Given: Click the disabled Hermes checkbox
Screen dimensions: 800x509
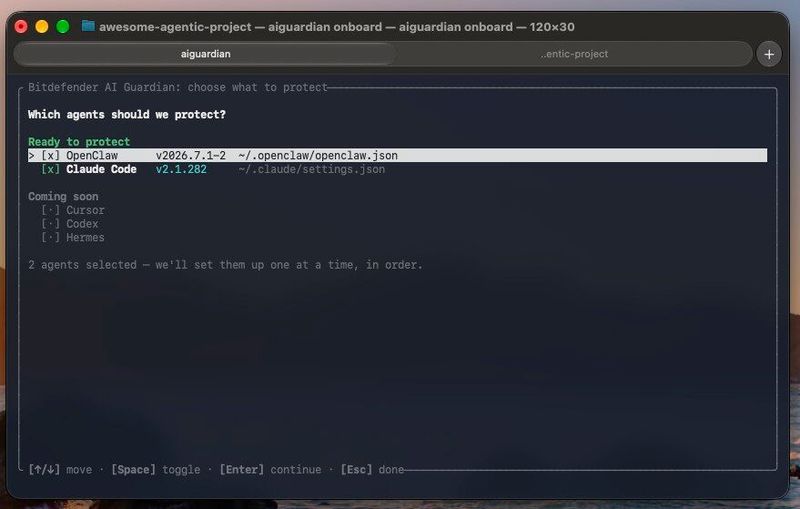Looking at the screenshot, I should pos(51,238).
